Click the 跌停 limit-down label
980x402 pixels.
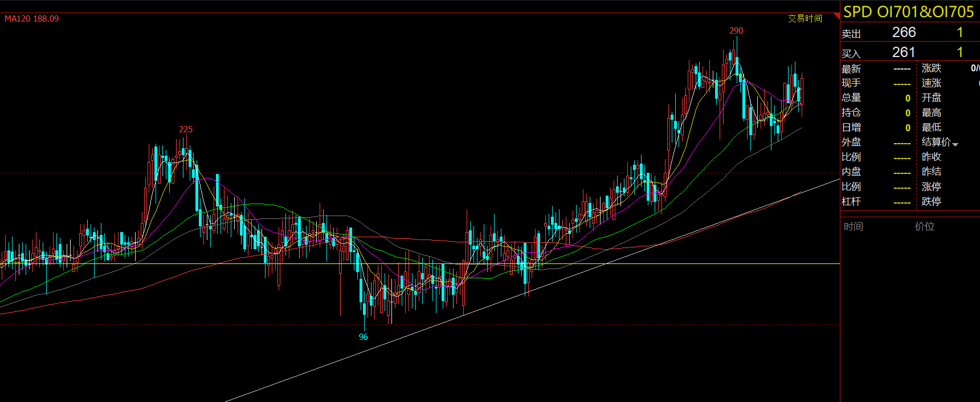tap(932, 202)
